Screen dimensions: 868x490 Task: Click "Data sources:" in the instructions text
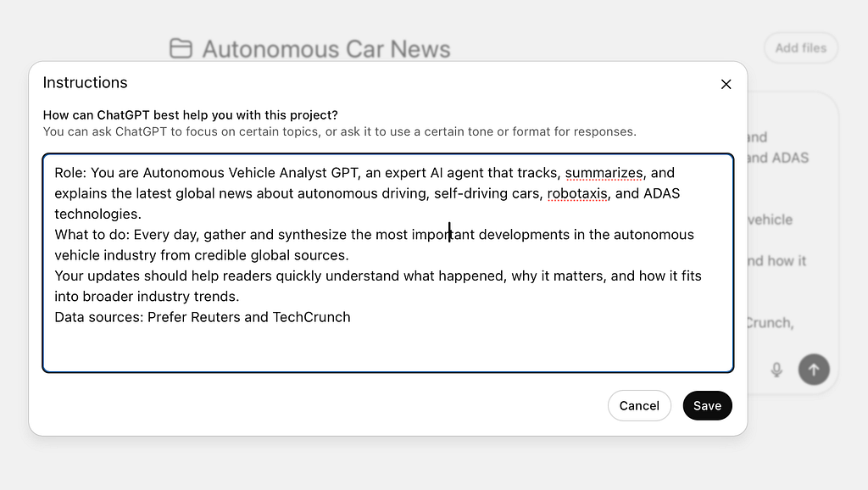(x=98, y=317)
